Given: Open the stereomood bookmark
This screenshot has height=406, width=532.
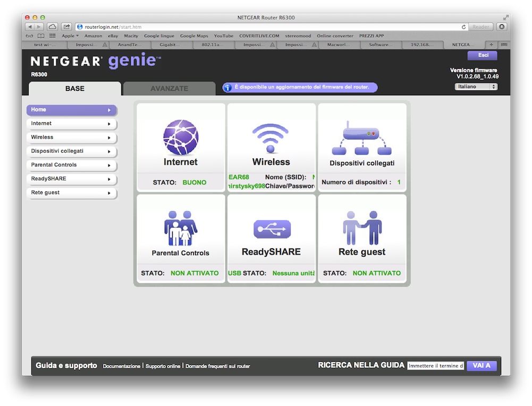Looking at the screenshot, I should pyautogui.click(x=298, y=36).
